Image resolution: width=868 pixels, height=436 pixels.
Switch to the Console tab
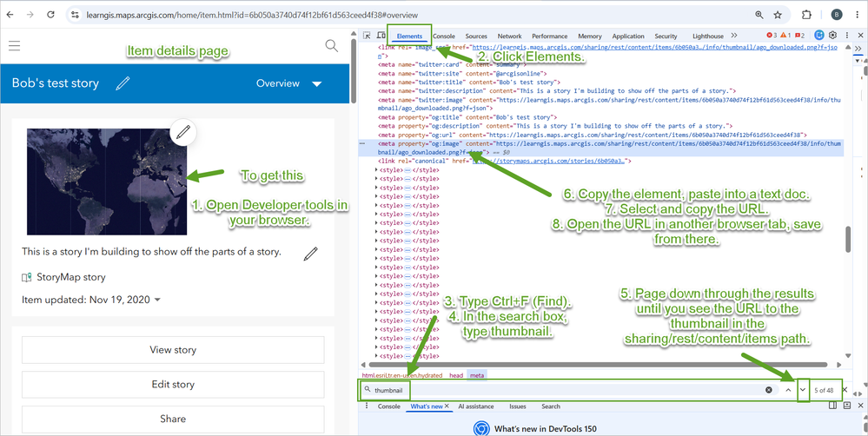pos(444,36)
